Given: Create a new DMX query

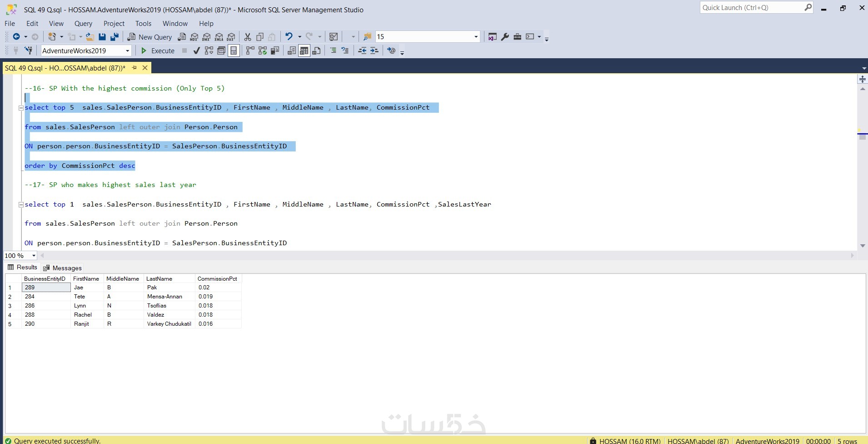Looking at the screenshot, I should click(206, 37).
